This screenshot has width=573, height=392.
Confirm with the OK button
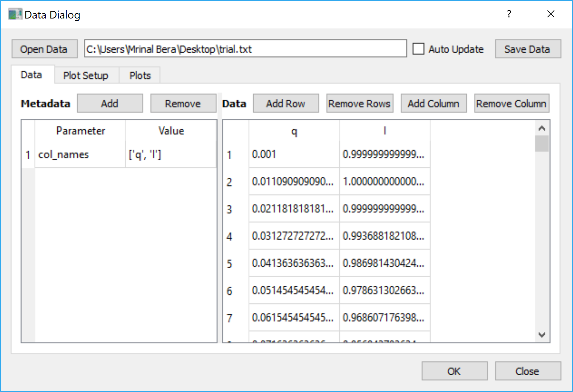(x=454, y=371)
